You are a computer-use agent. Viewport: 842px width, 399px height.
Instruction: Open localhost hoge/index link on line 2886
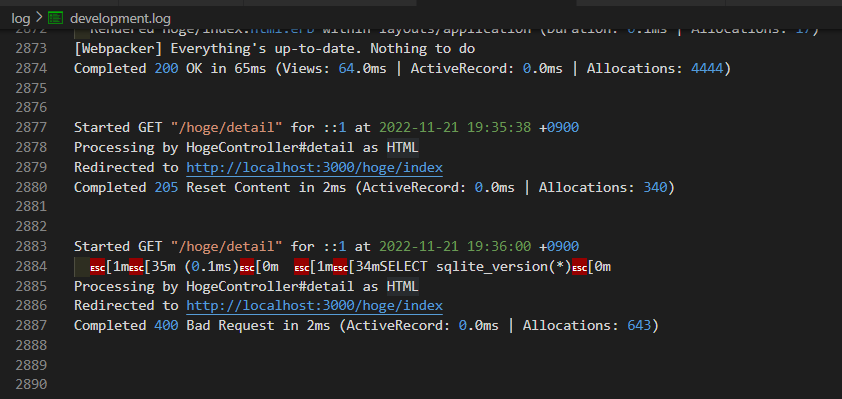click(315, 306)
